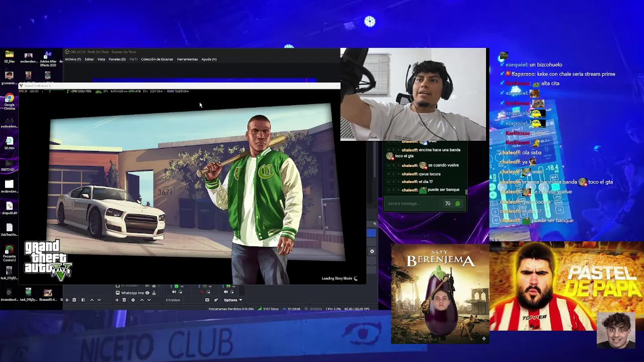Image resolution: width=644 pixels, height=362 pixels.
Task: Unmute the red muted mixer channel
Action: click(x=202, y=292)
